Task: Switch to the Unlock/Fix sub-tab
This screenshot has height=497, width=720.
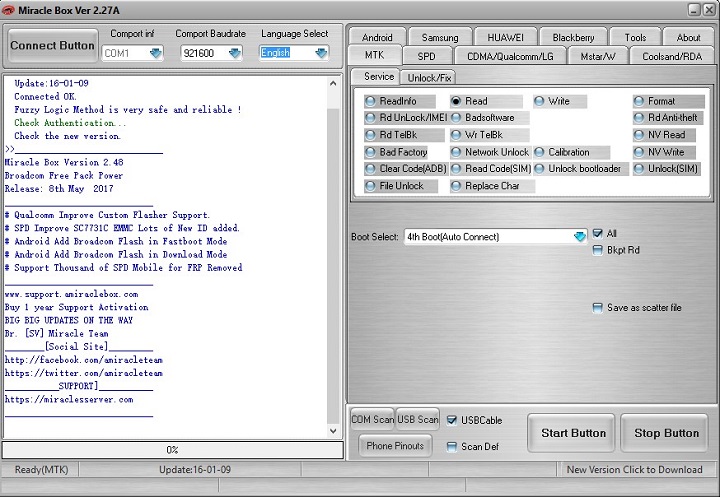Action: coord(429,78)
